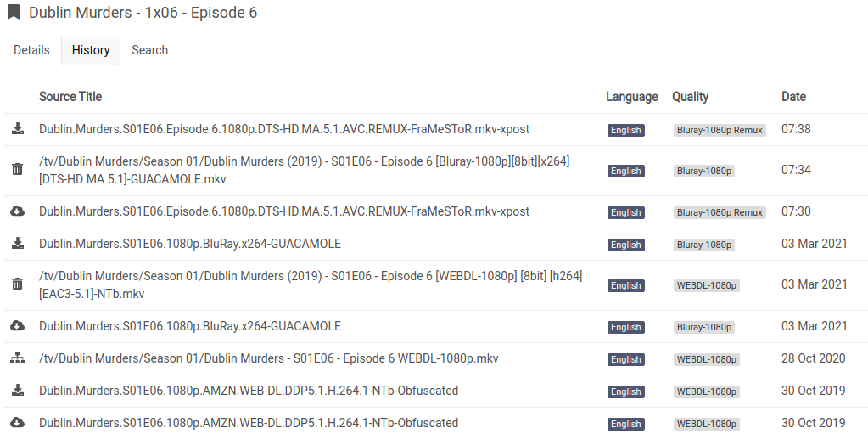
Task: Click the grabbed cloud icon at 07:30
Action: 17,211
